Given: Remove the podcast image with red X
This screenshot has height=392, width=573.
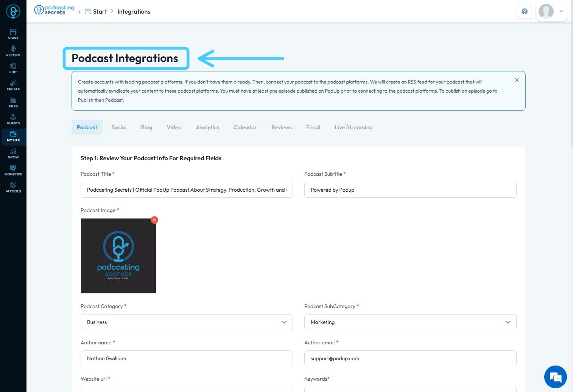Looking at the screenshot, I should [x=154, y=220].
